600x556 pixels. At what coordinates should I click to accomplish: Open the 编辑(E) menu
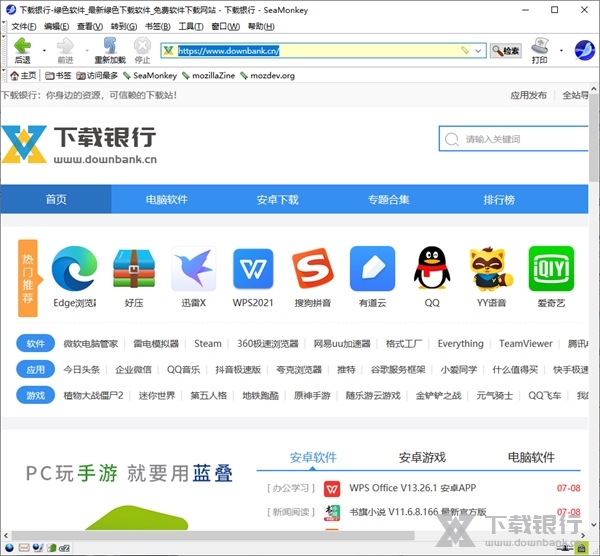(x=57, y=26)
